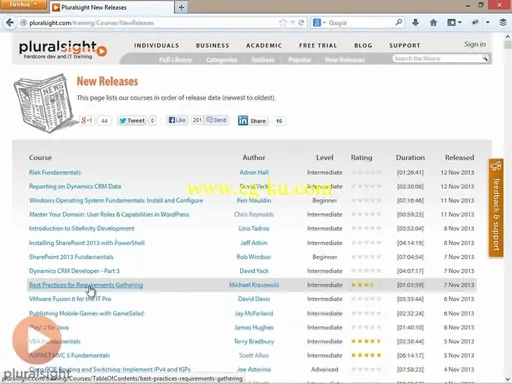Open the Full Library sub-navigation link
The width and height of the screenshot is (512, 384).
tap(175, 60)
